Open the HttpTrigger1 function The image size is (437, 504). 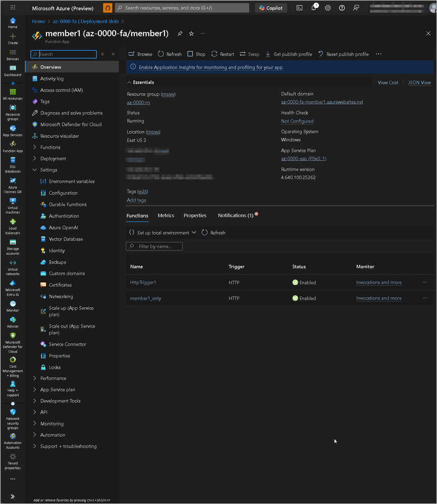coord(143,282)
